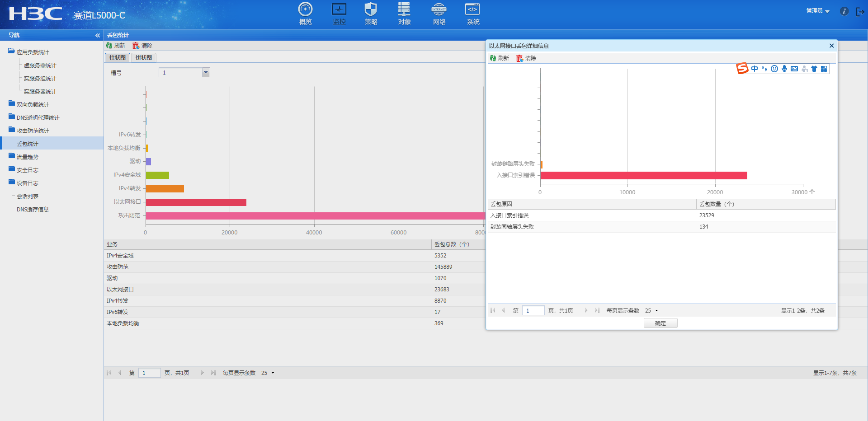Go to first page in main pager
Screen dimensions: 868x421
[109, 373]
